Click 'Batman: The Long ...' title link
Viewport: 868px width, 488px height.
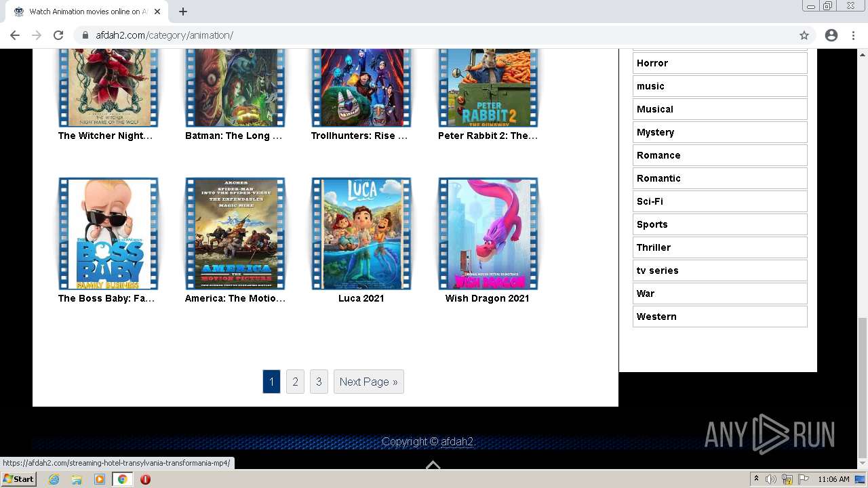tap(233, 136)
